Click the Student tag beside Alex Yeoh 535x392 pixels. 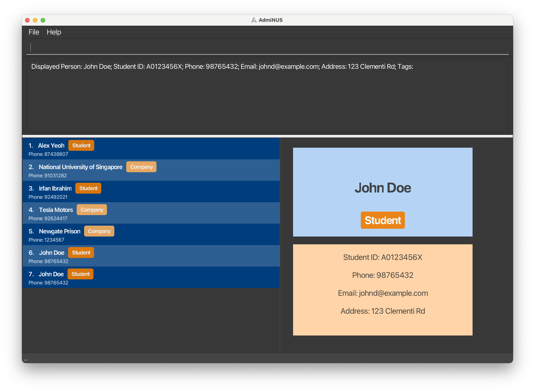click(x=81, y=146)
